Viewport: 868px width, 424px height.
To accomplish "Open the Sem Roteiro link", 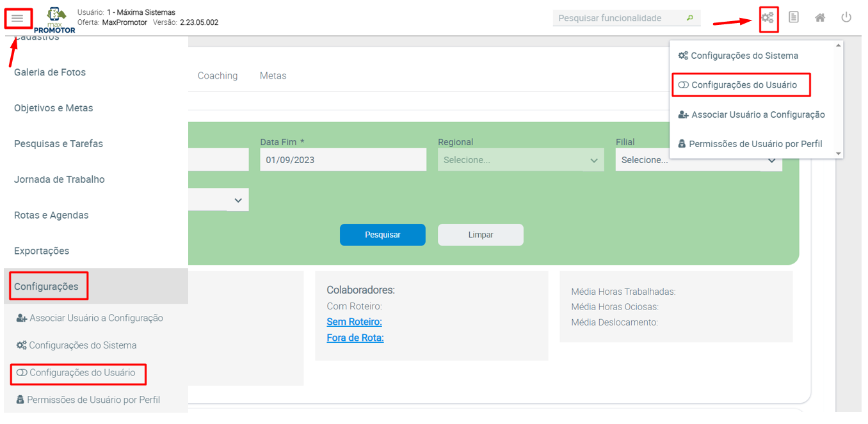I will (354, 322).
